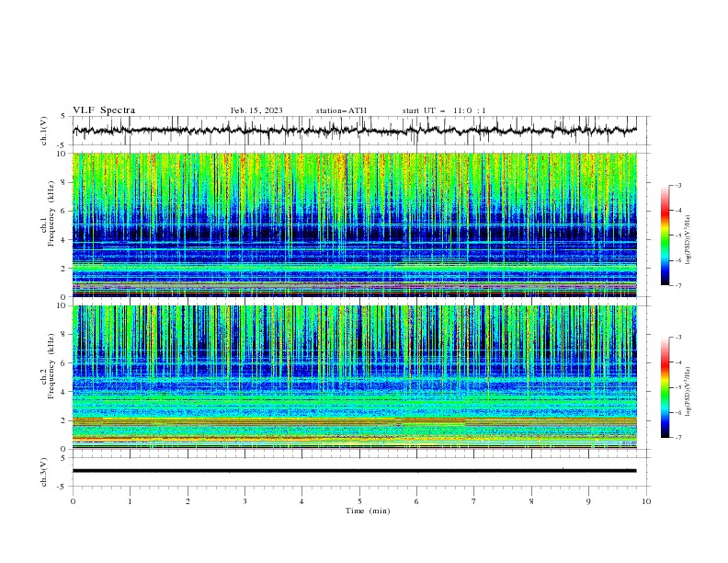The width and height of the screenshot is (728, 563).
Task: Click the time axis tick label "10"
Action: click(x=646, y=501)
